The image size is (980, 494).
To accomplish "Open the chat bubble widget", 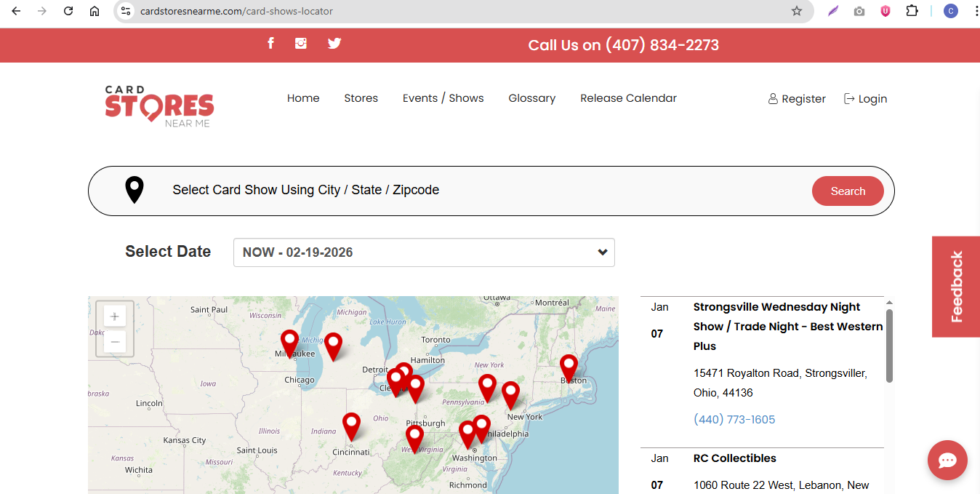I will 947,460.
